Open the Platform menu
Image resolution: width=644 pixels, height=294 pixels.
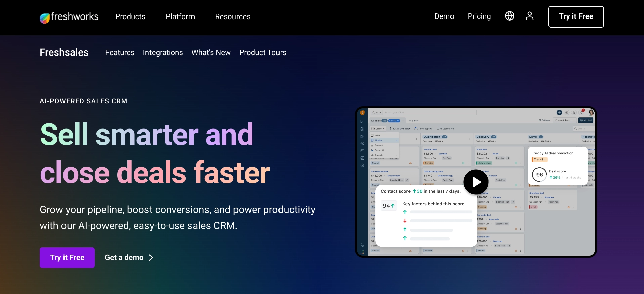(180, 17)
